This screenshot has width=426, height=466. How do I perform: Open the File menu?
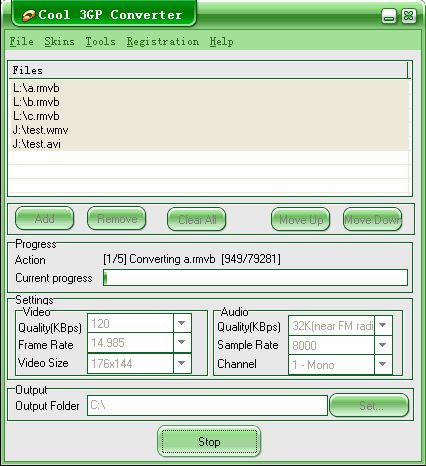(22, 42)
